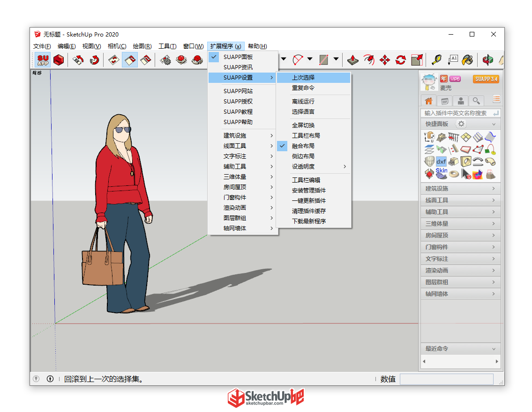Select the arc drawing tool icon
Viewport: 532px width, 412px height.
(x=298, y=60)
